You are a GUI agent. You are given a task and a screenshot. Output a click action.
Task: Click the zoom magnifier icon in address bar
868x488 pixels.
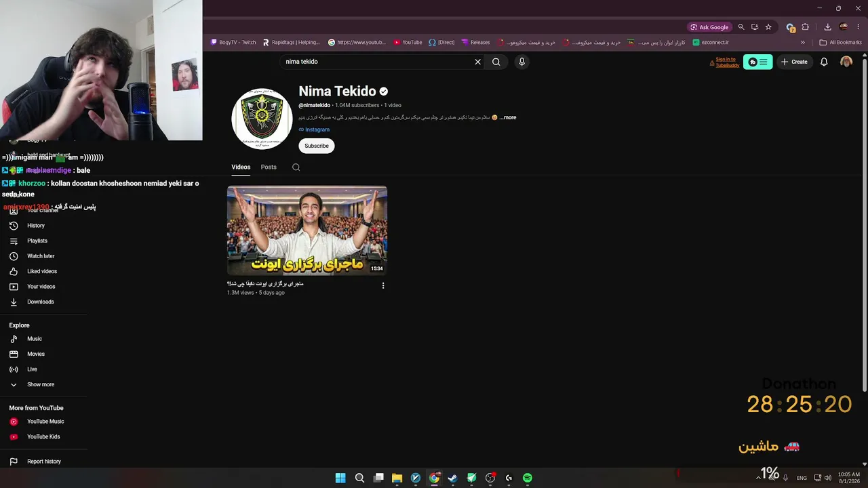(741, 27)
